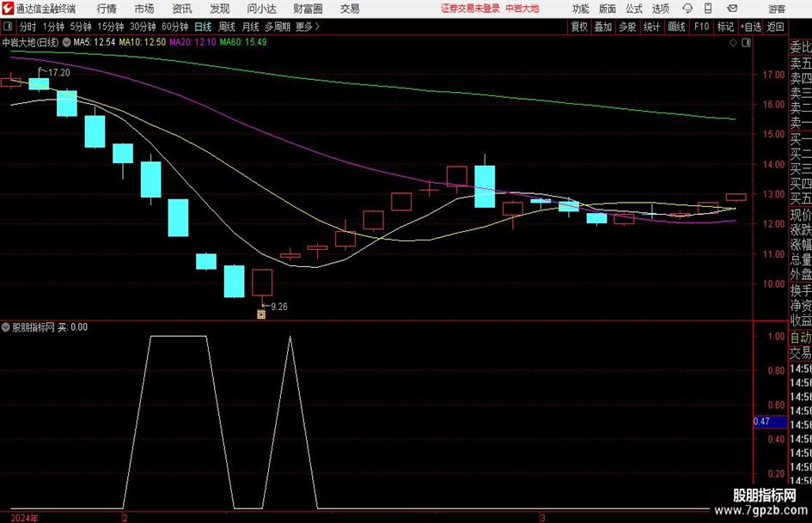Click the 委比 row in quote panel

[801, 47]
